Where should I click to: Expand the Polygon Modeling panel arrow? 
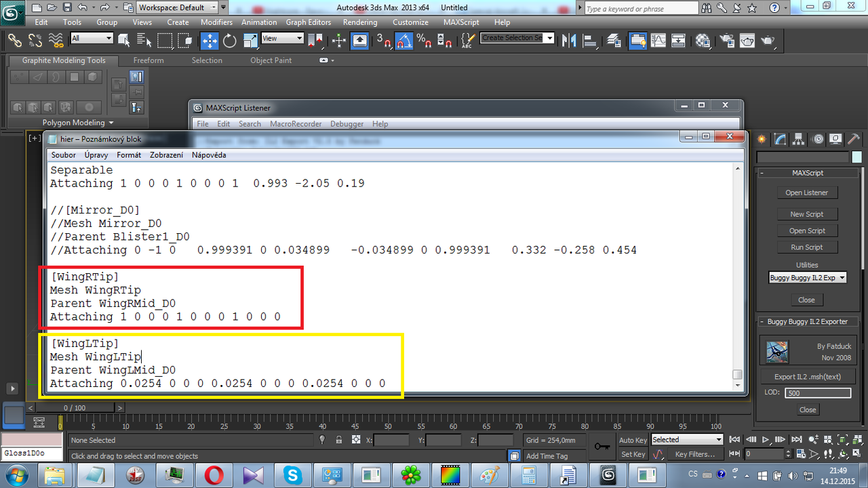tap(110, 123)
